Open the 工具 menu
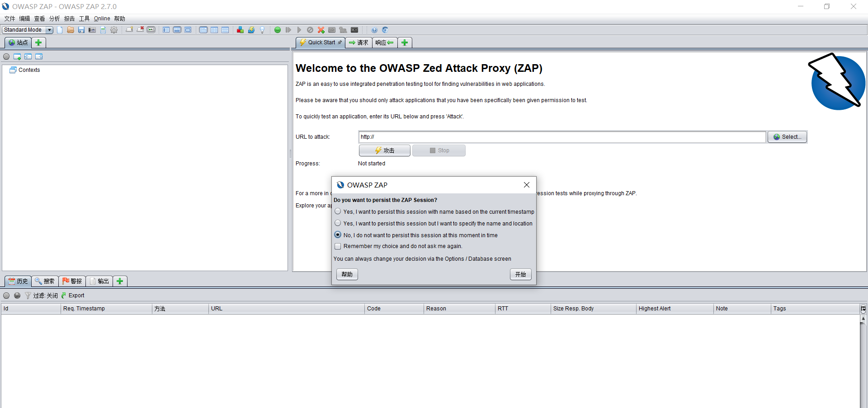The width and height of the screenshot is (868, 408). [85, 19]
